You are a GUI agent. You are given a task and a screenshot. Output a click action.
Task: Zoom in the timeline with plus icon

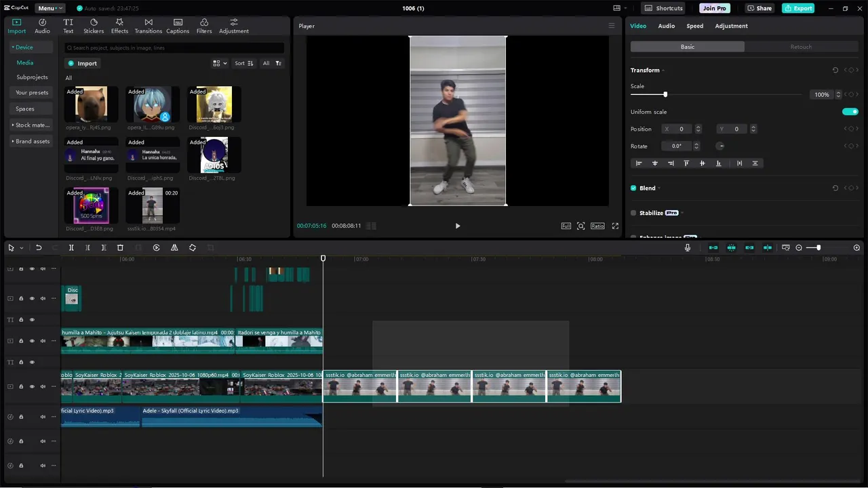click(857, 247)
